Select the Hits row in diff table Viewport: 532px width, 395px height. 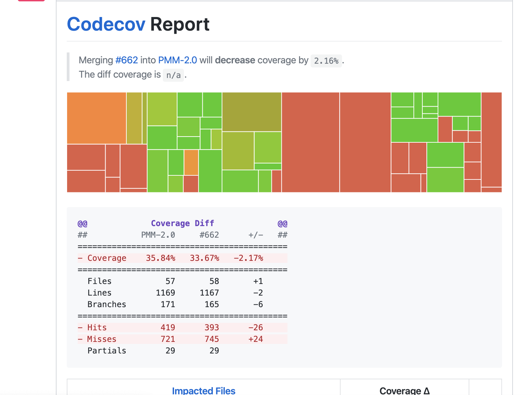point(183,328)
